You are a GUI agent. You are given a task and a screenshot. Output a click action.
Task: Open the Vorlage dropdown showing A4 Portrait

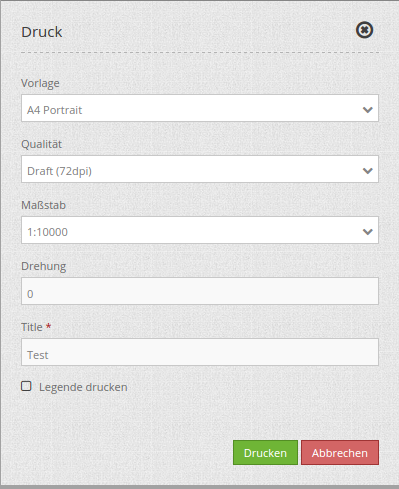200,108
